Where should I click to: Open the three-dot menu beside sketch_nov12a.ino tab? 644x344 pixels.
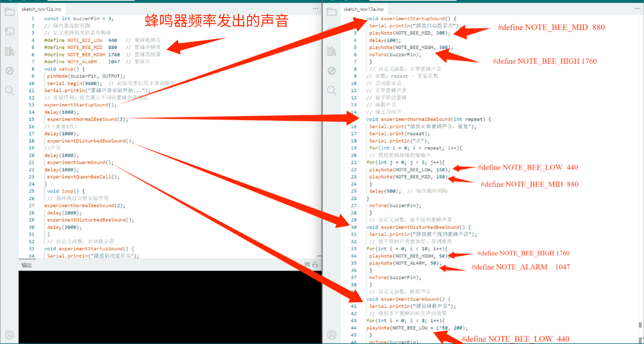315,9
